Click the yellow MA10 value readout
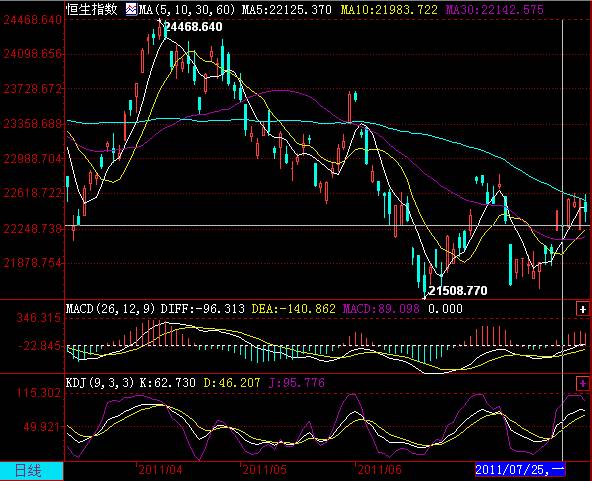This screenshot has width=592, height=481. 389,9
